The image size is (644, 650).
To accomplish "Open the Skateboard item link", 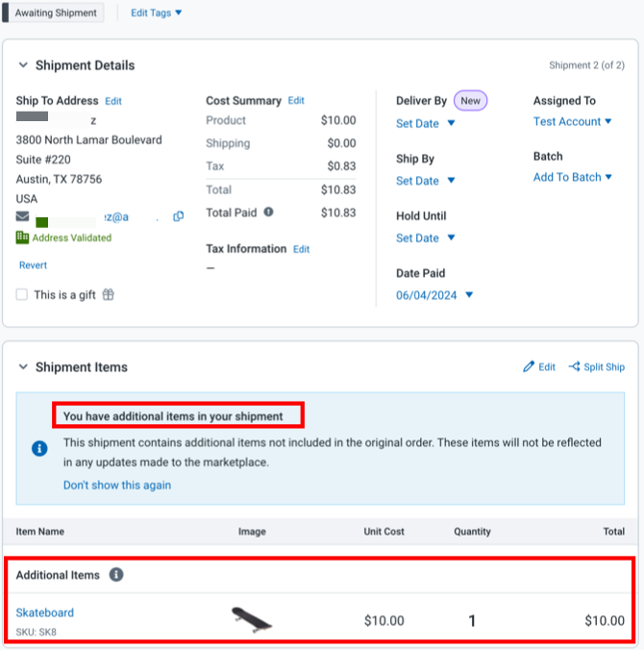I will coord(45,612).
